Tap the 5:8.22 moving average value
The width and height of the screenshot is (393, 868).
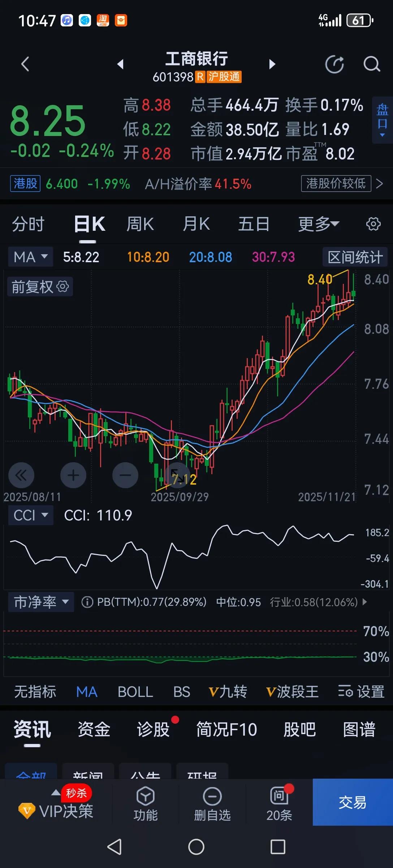[81, 257]
